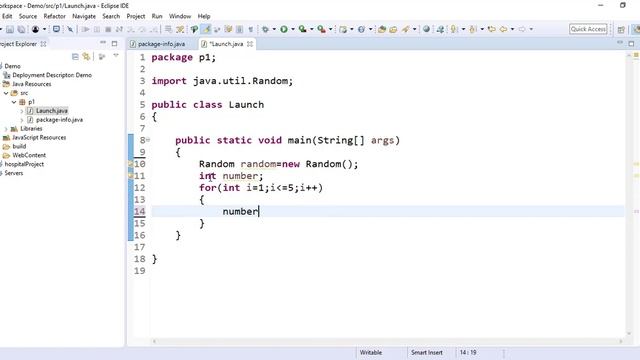Maximize the Project Explorer panel

(114, 43)
